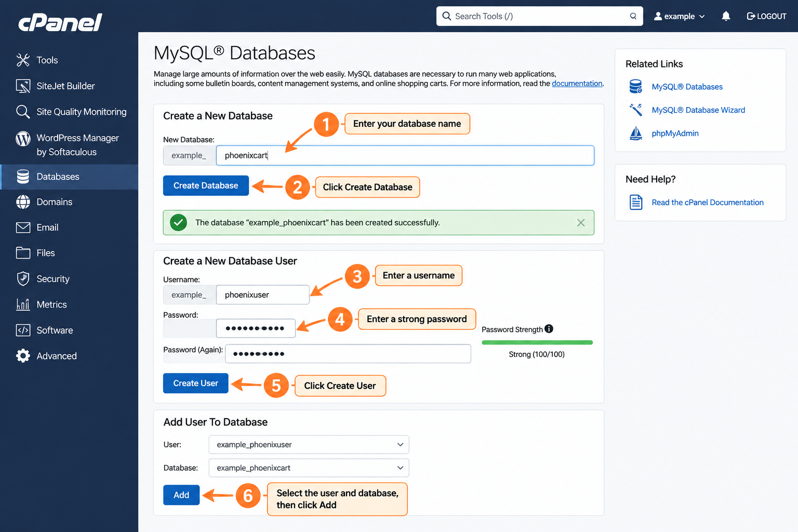Viewport: 798px width, 532px height.
Task: Open the phpMyAdmin link
Action: coord(675,134)
